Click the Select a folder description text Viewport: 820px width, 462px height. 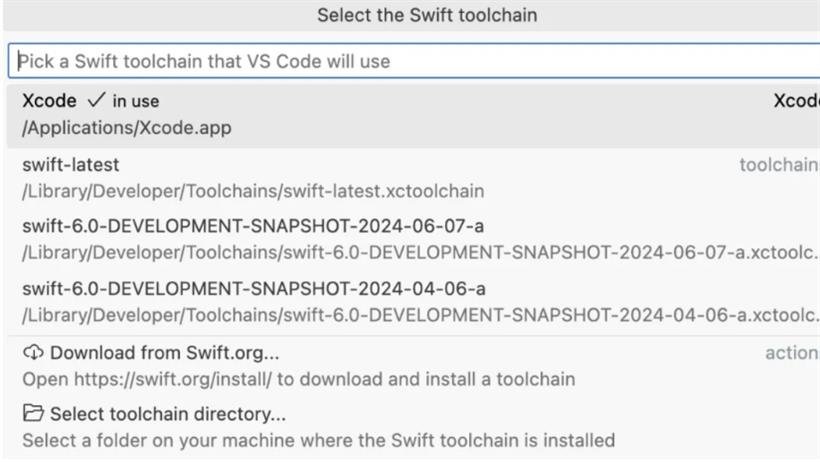tap(318, 441)
